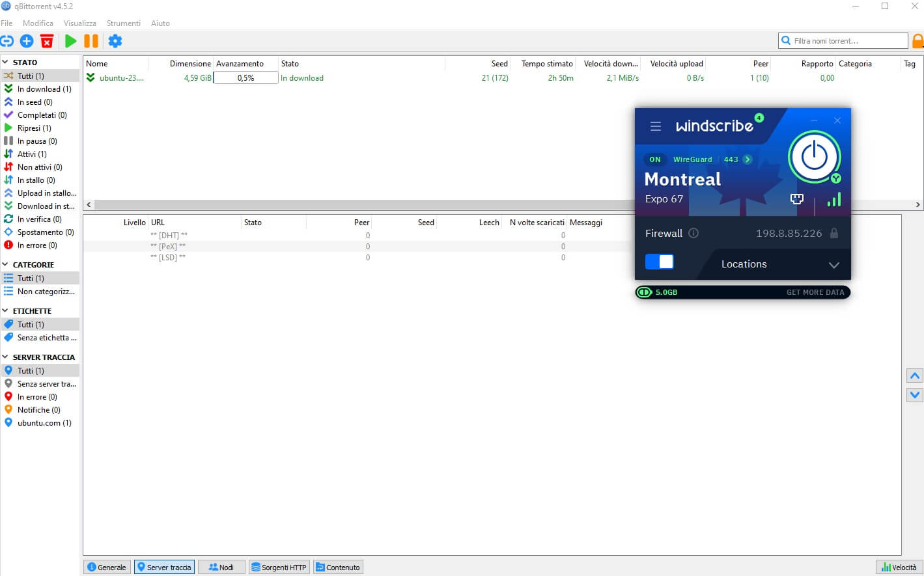Sort by Rapporto column header
Viewport: 924px width, 576px height.
804,64
